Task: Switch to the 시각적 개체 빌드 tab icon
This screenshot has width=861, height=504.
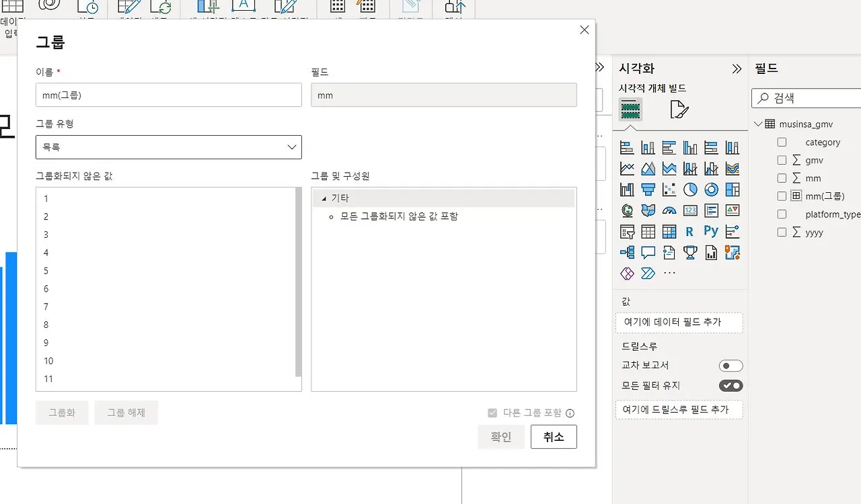Action: (630, 109)
